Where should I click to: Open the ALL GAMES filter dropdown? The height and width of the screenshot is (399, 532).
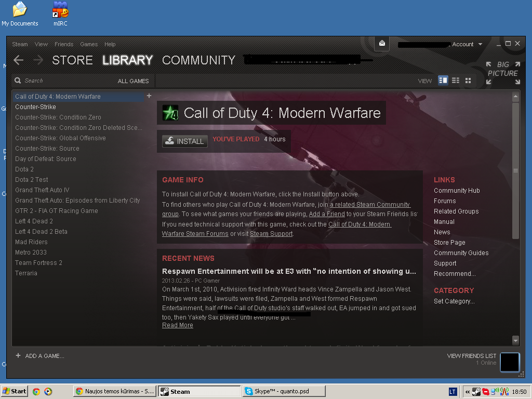pyautogui.click(x=133, y=81)
